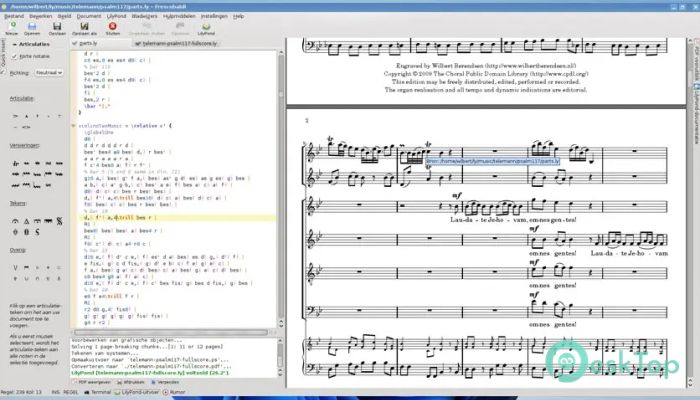Insert the triangular fermata under Tekens
The height and width of the screenshot is (400, 700).
point(26,221)
